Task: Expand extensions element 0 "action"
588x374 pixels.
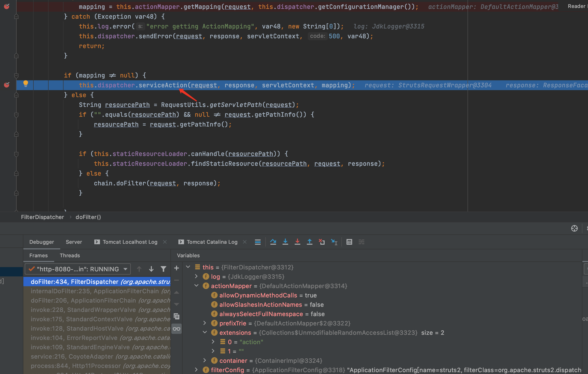Action: pos(213,342)
